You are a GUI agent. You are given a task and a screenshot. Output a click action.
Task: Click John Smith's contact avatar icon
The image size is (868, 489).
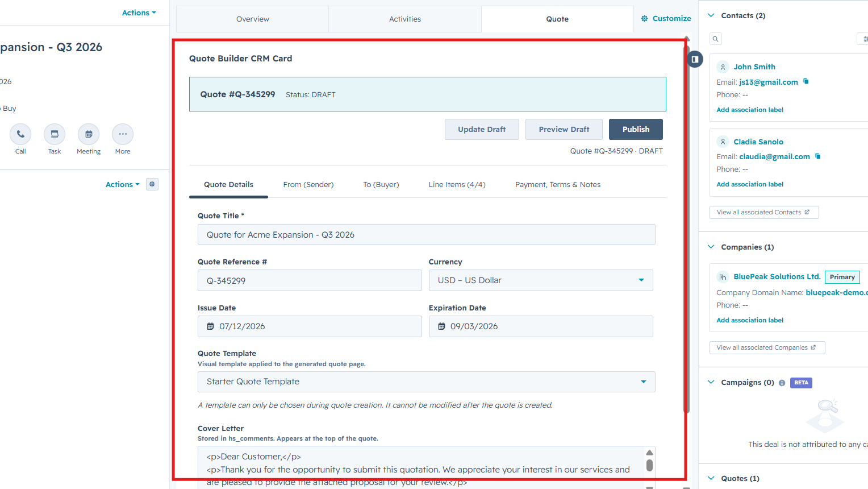pyautogui.click(x=723, y=67)
